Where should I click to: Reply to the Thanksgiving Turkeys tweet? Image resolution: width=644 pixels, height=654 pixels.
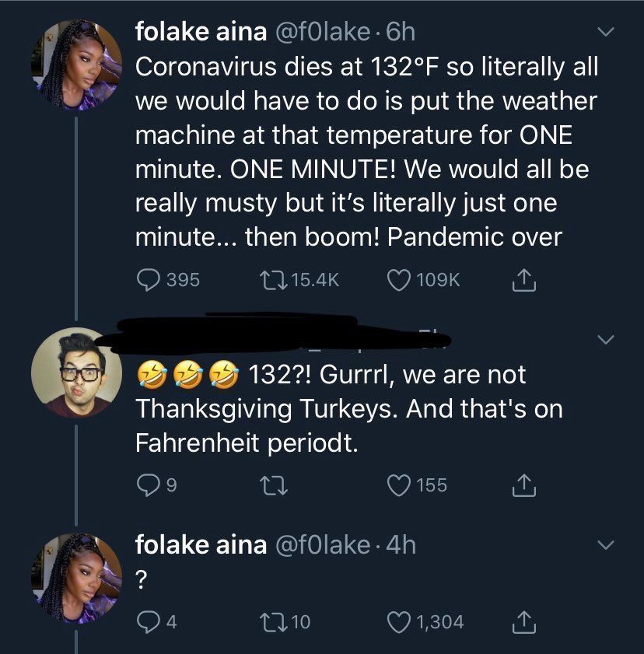(x=149, y=485)
